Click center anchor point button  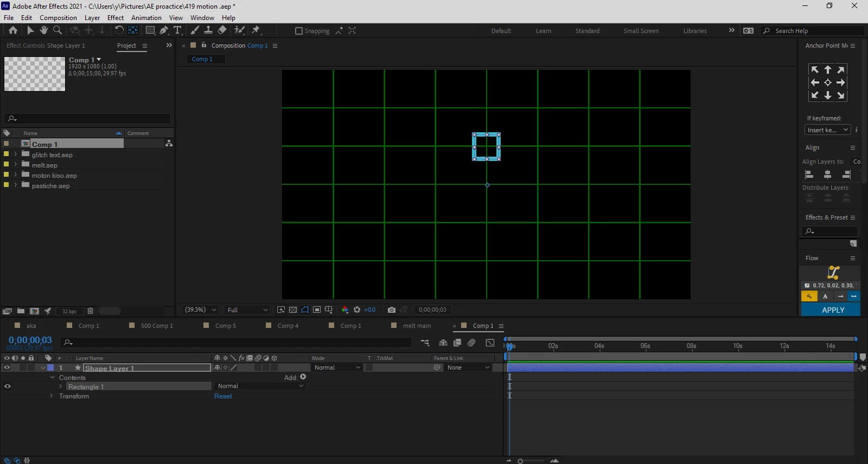point(828,82)
